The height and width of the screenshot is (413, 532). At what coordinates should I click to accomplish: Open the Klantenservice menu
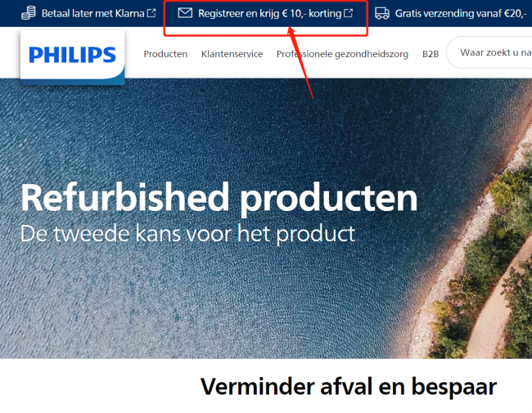pos(232,54)
